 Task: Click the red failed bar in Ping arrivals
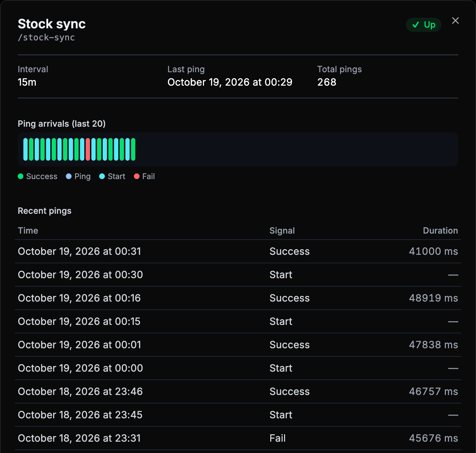pos(88,149)
